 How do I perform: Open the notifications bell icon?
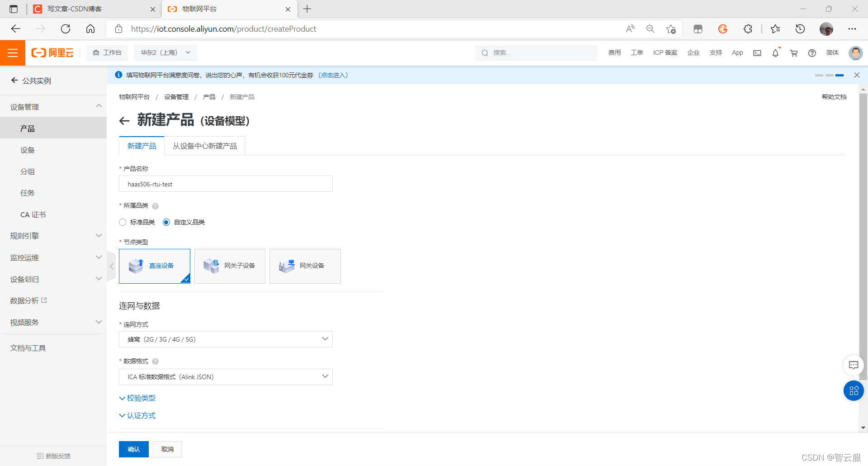[x=775, y=53]
